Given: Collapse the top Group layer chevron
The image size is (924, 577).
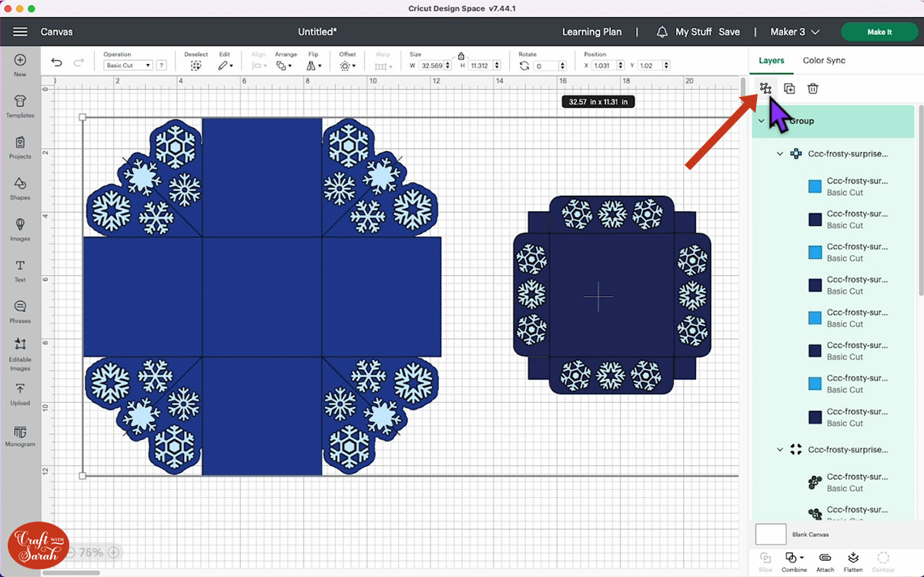Looking at the screenshot, I should 762,121.
